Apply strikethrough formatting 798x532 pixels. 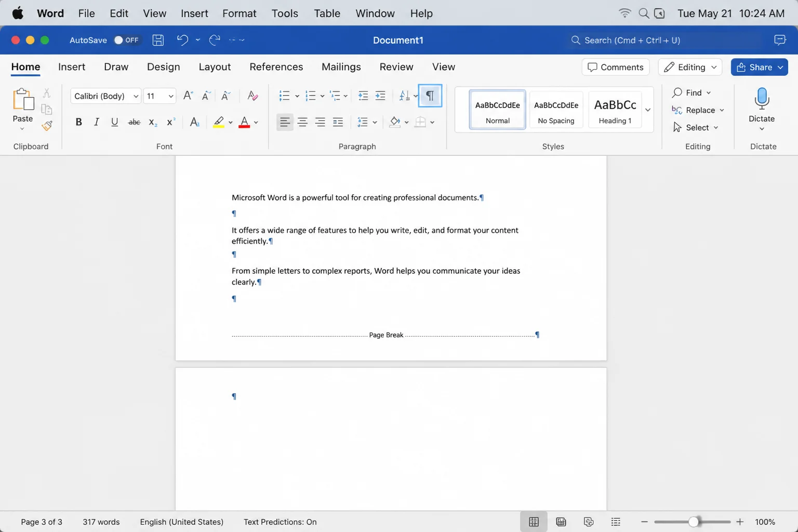pos(134,122)
